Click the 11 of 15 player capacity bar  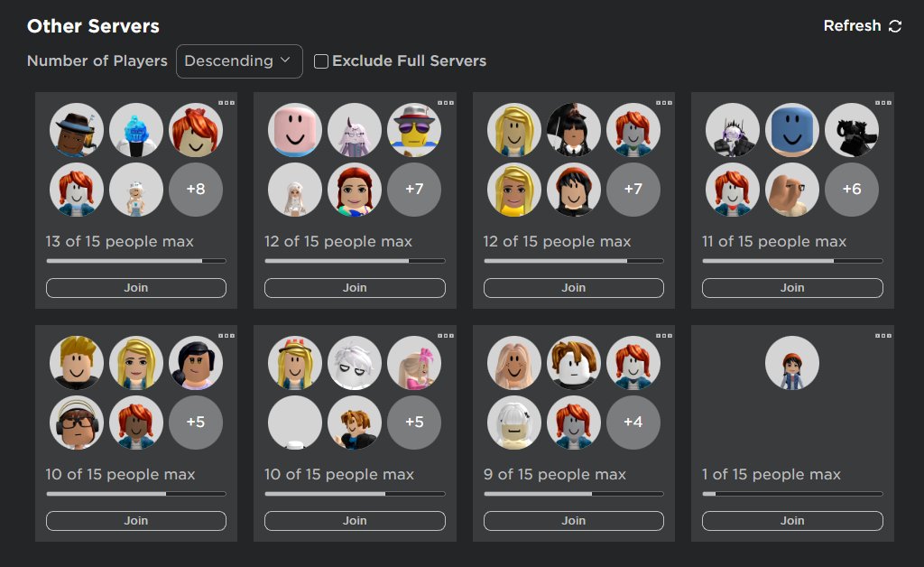click(x=792, y=261)
